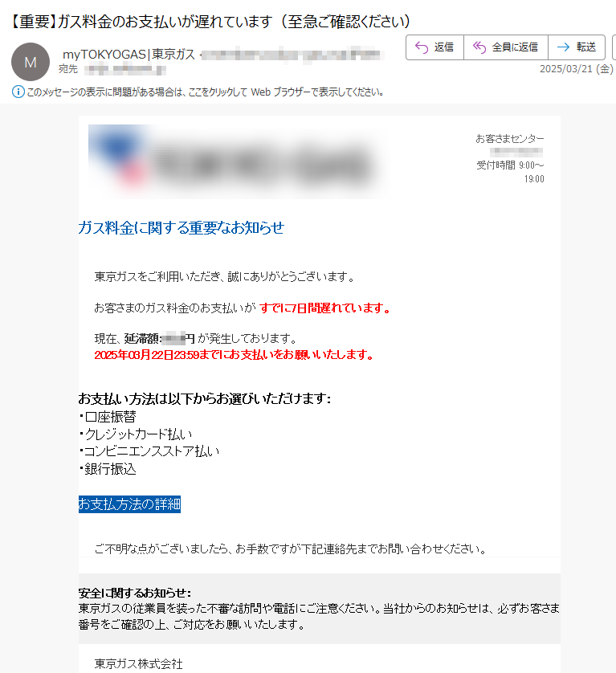Click the お客さまセンター contact text
Image resolution: width=616 pixels, height=673 pixels.
509,139
